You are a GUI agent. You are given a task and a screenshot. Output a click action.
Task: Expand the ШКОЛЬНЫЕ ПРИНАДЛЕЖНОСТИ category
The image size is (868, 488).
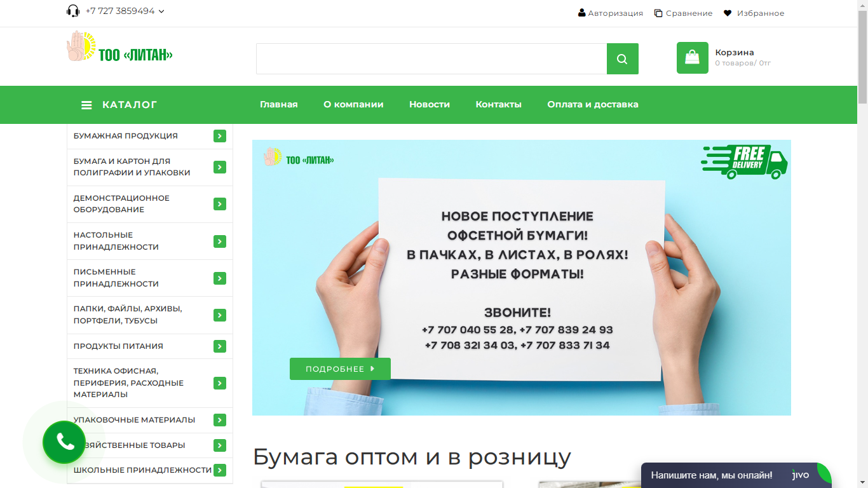(219, 470)
